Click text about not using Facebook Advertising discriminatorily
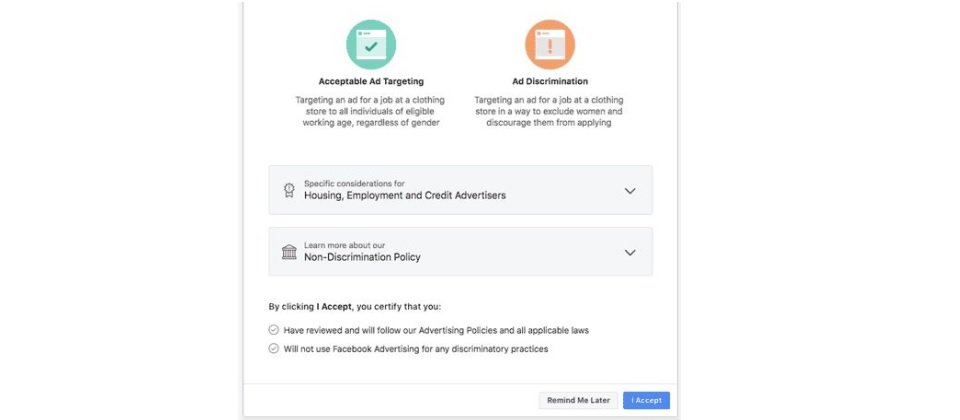This screenshot has width=960, height=420. (416, 349)
